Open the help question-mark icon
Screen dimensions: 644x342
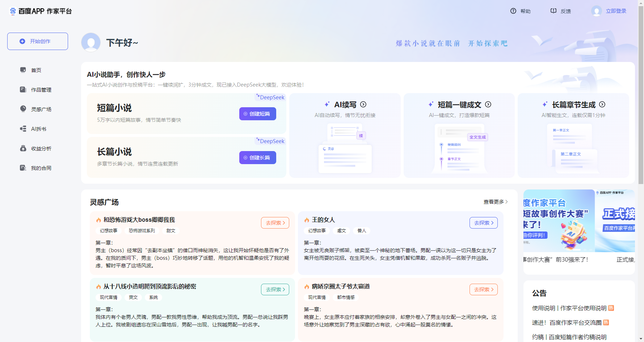(x=513, y=11)
